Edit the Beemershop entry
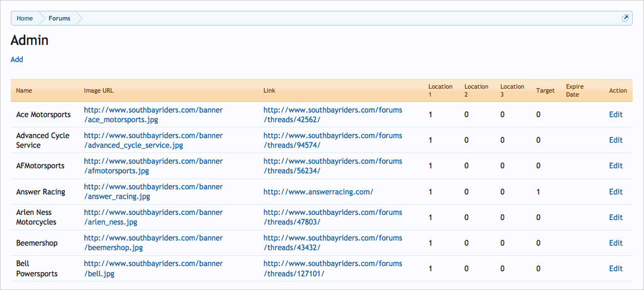 coord(615,243)
